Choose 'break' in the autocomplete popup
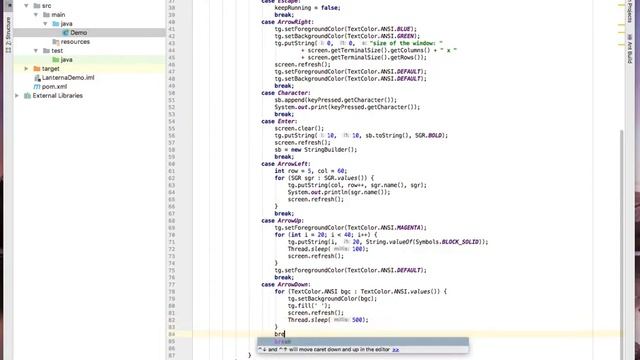Screen dimensions: 640x360 pyautogui.click(x=363, y=342)
